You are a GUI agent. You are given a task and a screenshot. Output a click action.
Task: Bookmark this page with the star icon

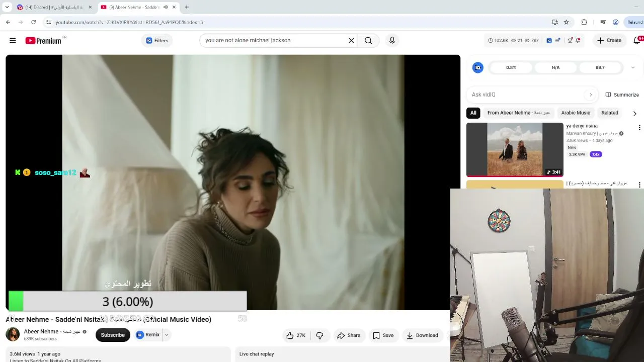pyautogui.click(x=566, y=22)
